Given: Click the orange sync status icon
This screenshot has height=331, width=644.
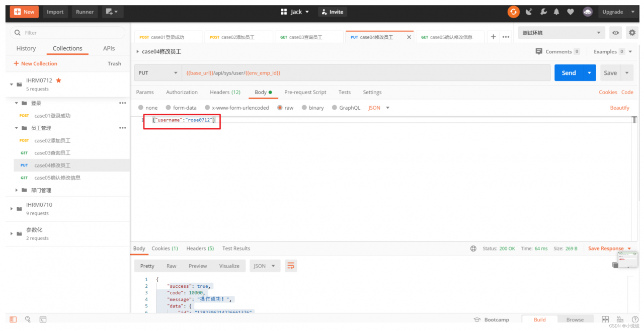Looking at the screenshot, I should click(513, 12).
